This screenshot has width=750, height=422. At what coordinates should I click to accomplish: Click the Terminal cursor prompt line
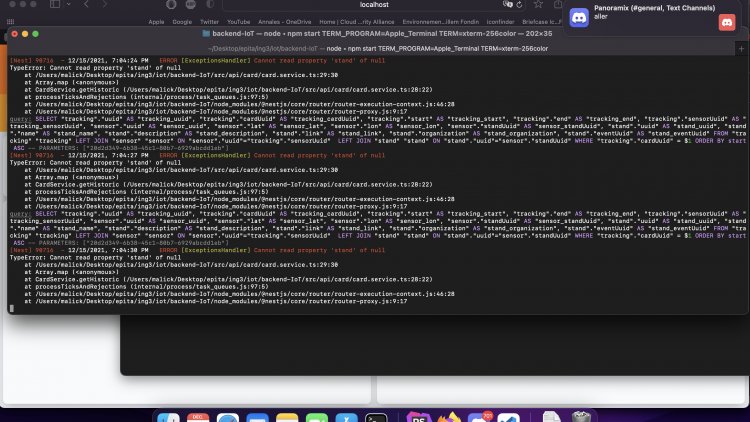tap(12, 309)
